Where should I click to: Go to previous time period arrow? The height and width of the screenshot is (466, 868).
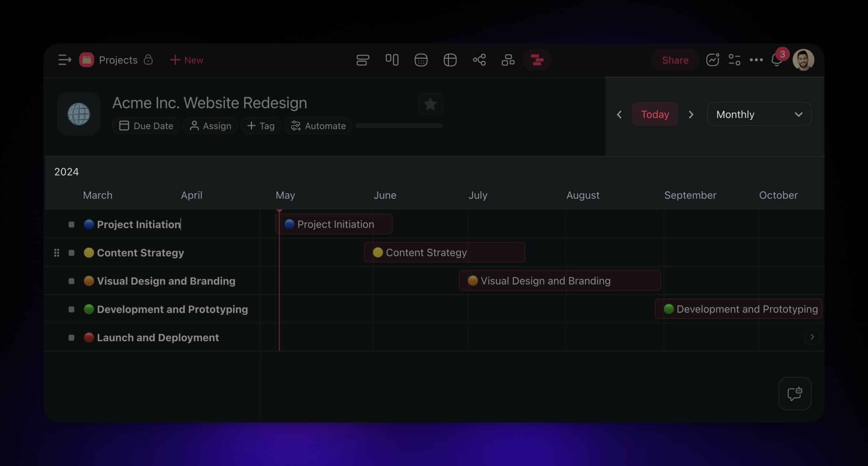pyautogui.click(x=619, y=115)
